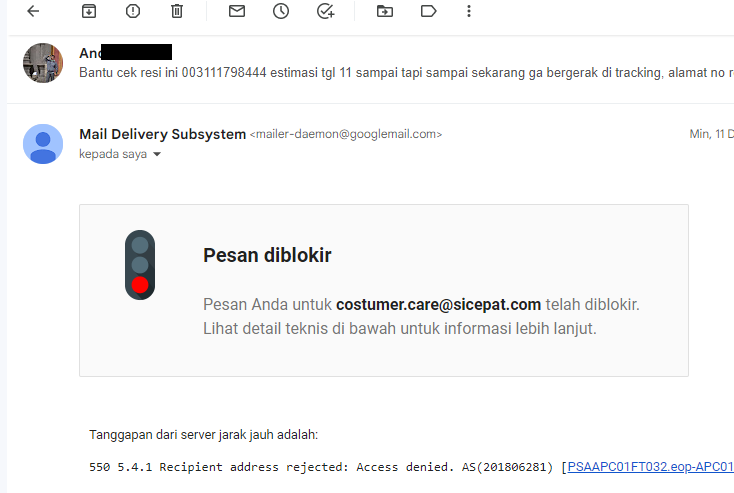Report this message as spam
734x493 pixels.
[x=133, y=11]
